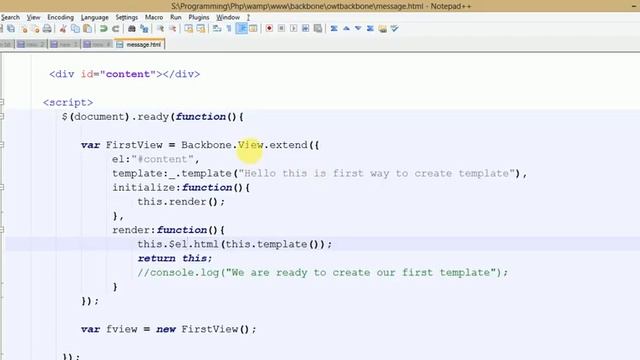
Task: Open the Encoding menu
Action: 60,17
